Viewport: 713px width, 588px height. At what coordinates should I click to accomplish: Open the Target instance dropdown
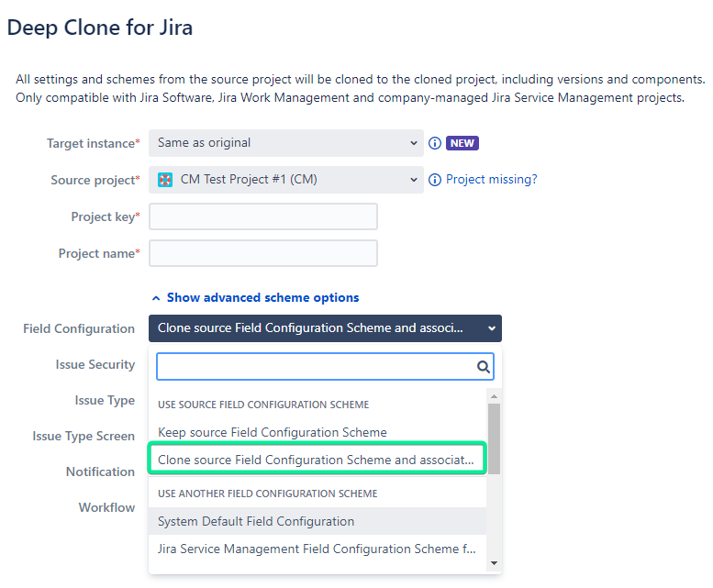pos(286,143)
